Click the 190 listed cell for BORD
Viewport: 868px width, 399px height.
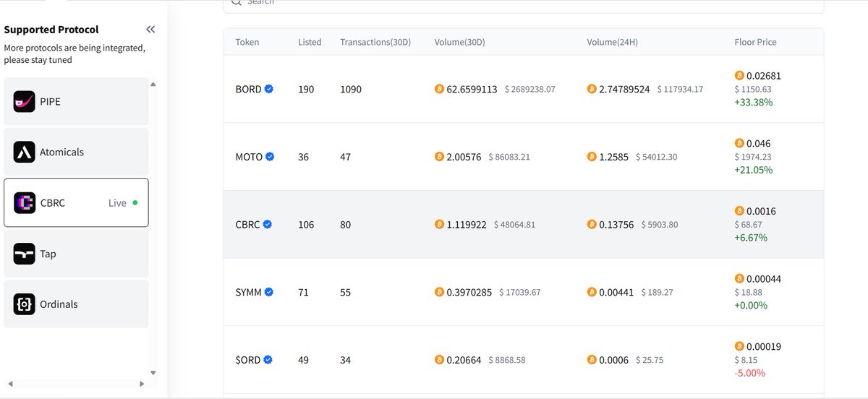(x=306, y=89)
